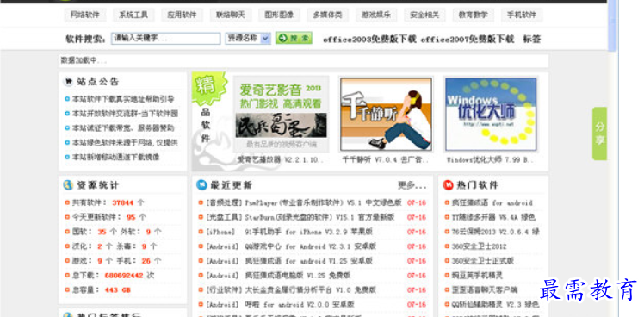
Task: Open the 手机软件 category tab
Action: coord(521,16)
